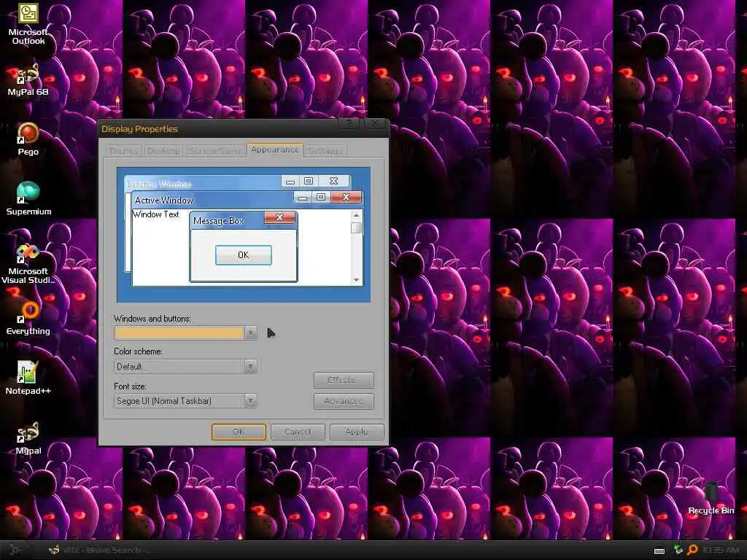Click the Window Text label in preview
The width and height of the screenshot is (747, 560).
[156, 214]
